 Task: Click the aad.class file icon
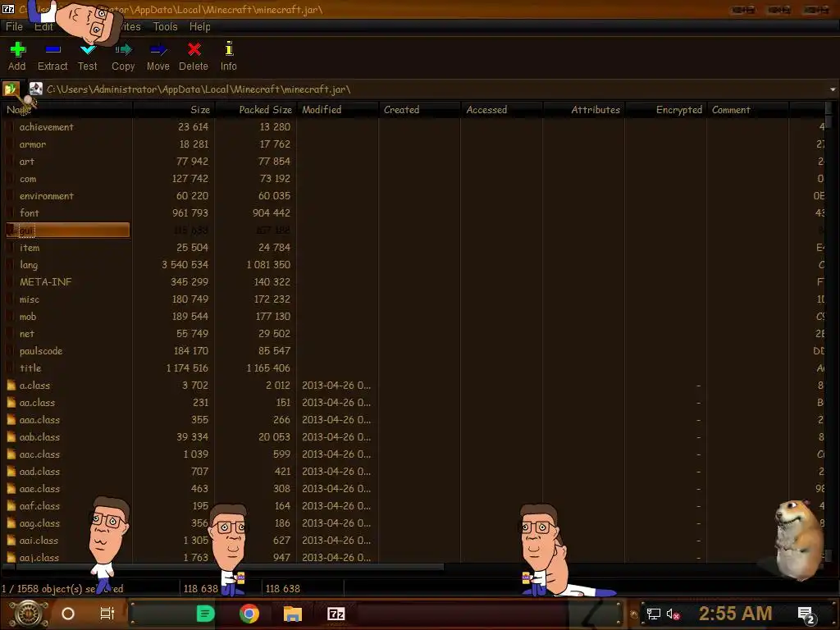[11, 472]
